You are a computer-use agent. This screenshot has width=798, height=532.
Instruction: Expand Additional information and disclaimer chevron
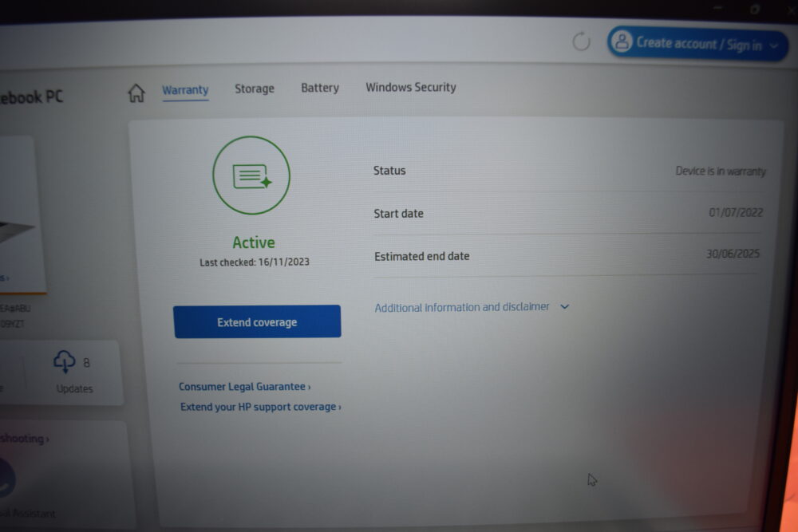[564, 307]
